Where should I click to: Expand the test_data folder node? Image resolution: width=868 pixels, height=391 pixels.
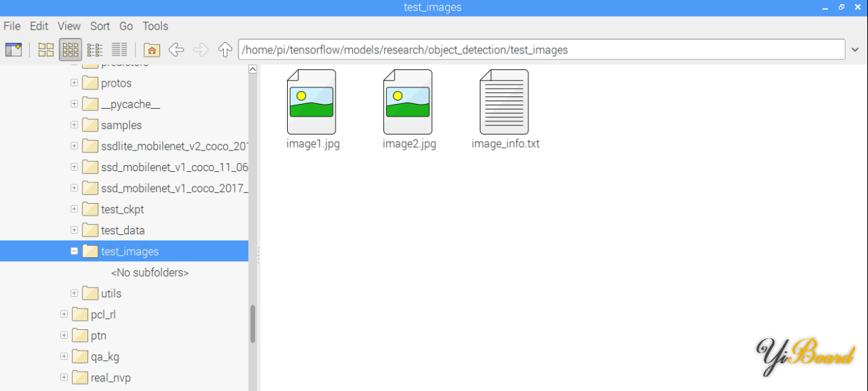point(74,230)
